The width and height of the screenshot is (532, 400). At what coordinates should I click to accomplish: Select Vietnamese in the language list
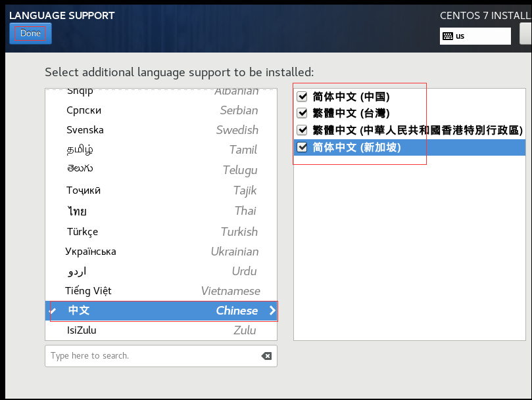click(161, 291)
